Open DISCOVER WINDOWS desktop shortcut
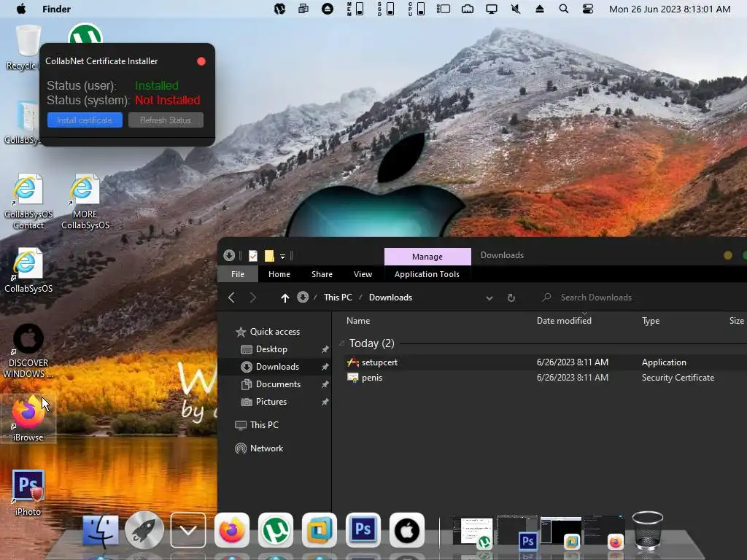The width and height of the screenshot is (747, 560). click(28, 351)
